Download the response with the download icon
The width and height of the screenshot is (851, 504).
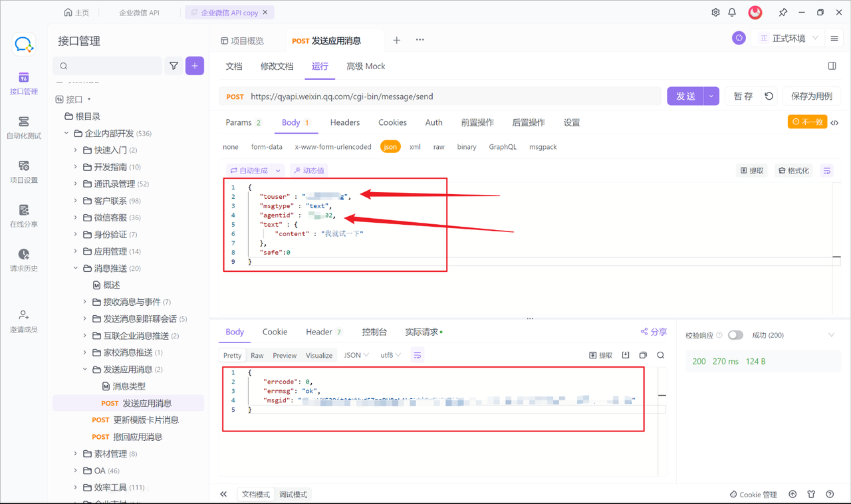[626, 356]
